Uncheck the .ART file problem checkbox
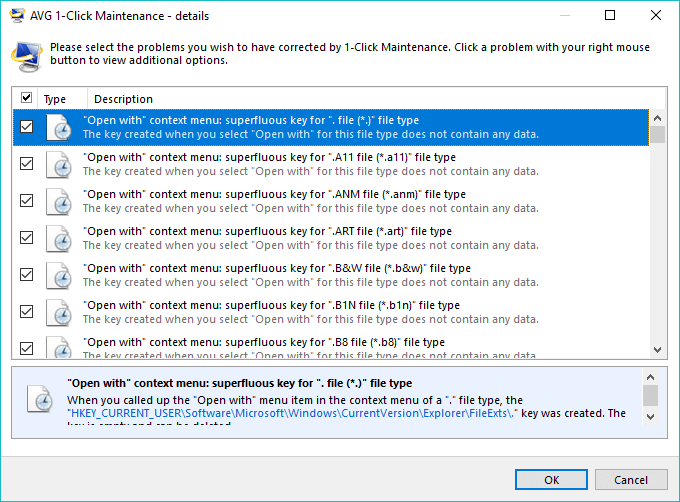Screen dimensions: 680x502 (26, 238)
